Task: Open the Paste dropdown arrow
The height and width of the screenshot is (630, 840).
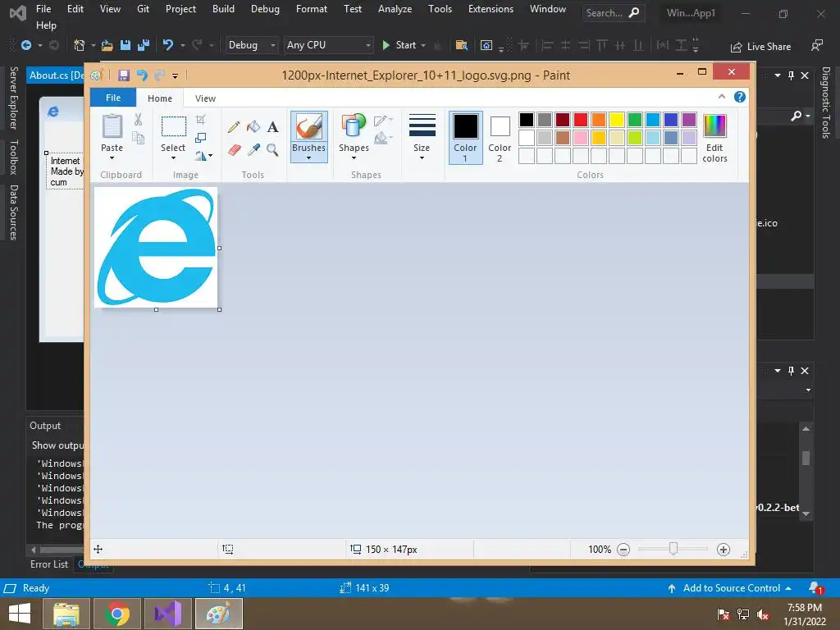Action: [x=112, y=158]
